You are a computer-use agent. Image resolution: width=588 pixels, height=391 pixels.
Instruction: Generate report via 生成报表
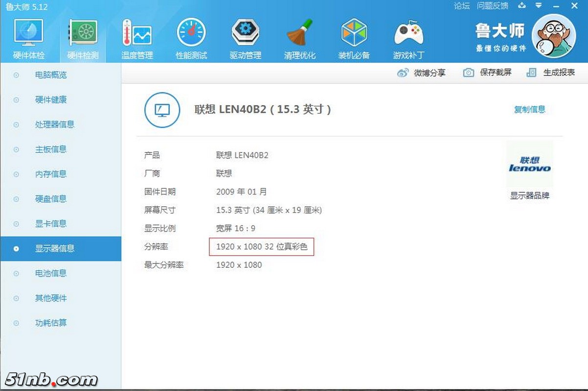tap(551, 73)
